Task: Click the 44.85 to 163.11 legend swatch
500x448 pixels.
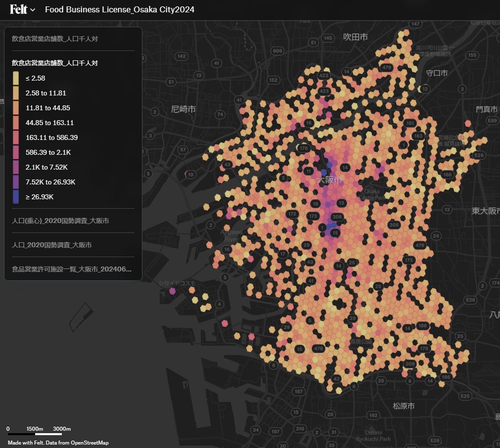Action: point(16,123)
